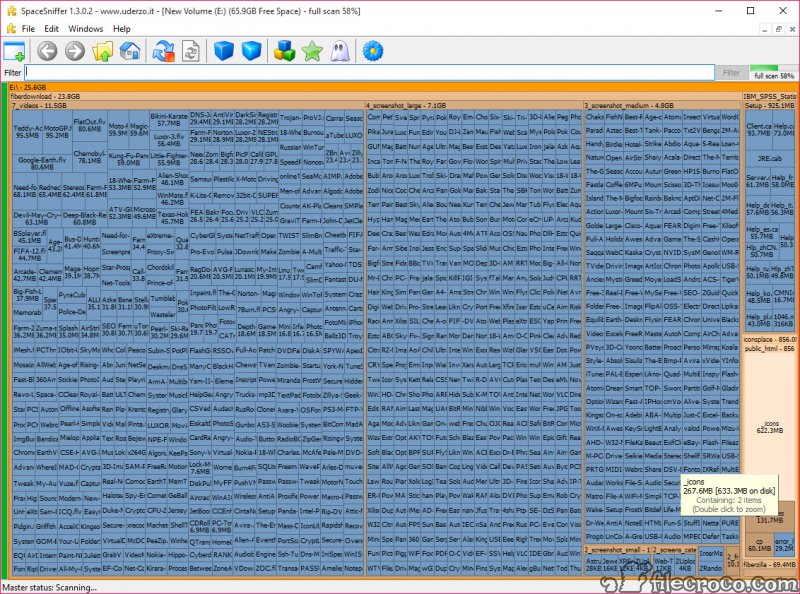The width and height of the screenshot is (800, 594).
Task: Click the Master status Scanning status bar
Action: click(49, 587)
